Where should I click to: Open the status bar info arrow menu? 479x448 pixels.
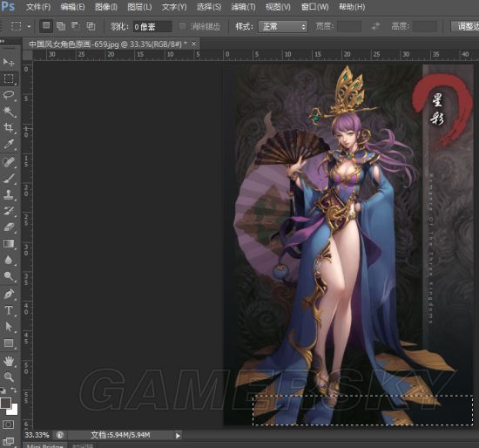(x=178, y=436)
